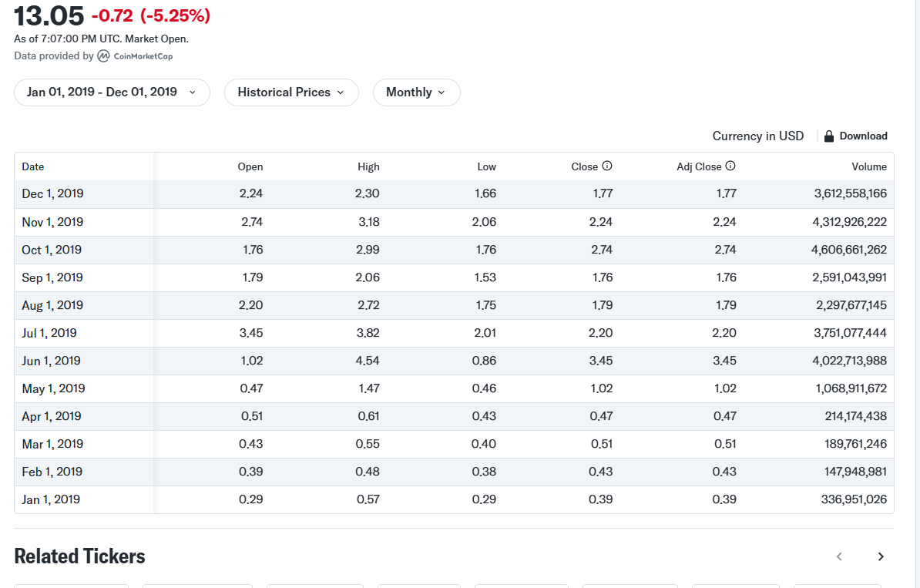Click the Aug 2019 High value 2.72

[x=368, y=305]
